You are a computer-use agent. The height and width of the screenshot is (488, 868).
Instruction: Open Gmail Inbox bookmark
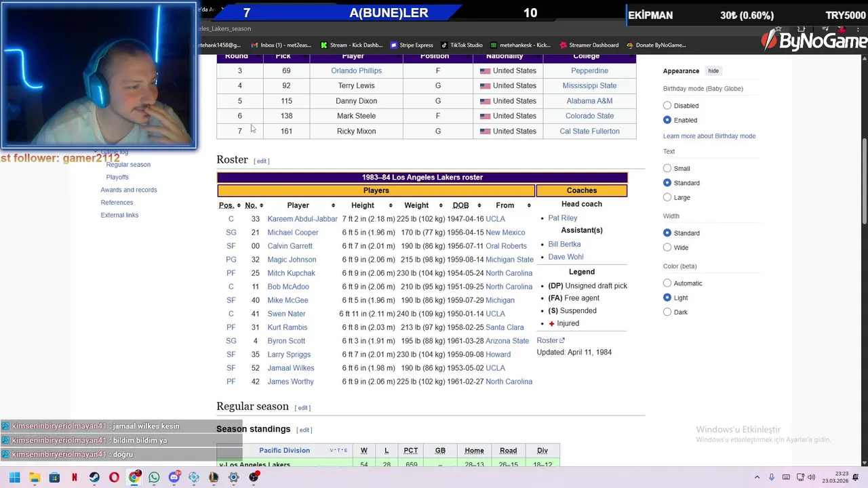tap(281, 45)
